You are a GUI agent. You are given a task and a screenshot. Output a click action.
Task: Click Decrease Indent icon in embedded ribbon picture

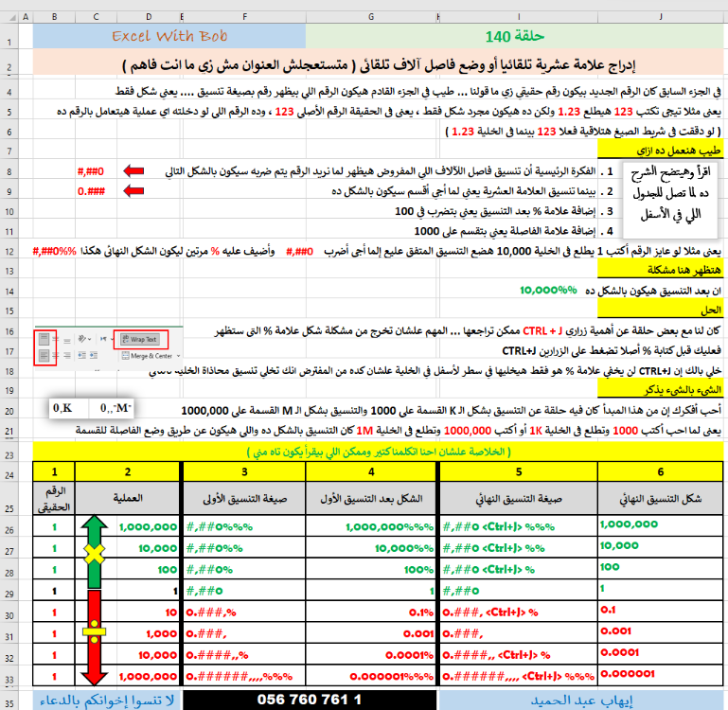pos(82,356)
